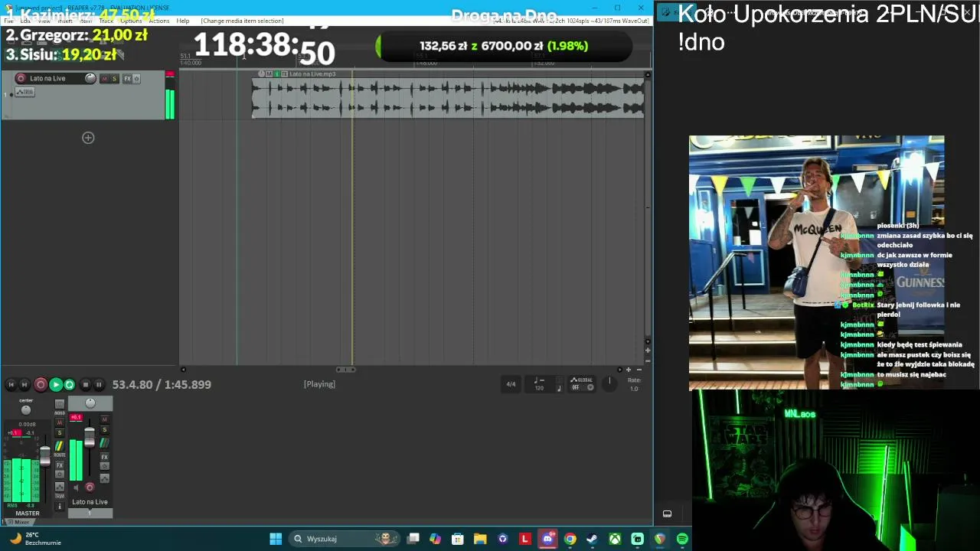This screenshot has height=551, width=980.
Task: Open the Windows Start menu
Action: click(x=276, y=539)
